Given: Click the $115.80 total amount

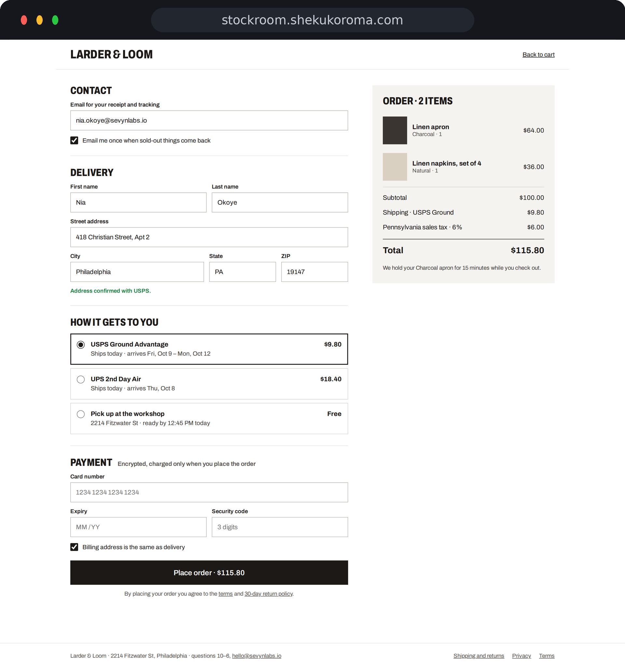Looking at the screenshot, I should click(x=527, y=251).
